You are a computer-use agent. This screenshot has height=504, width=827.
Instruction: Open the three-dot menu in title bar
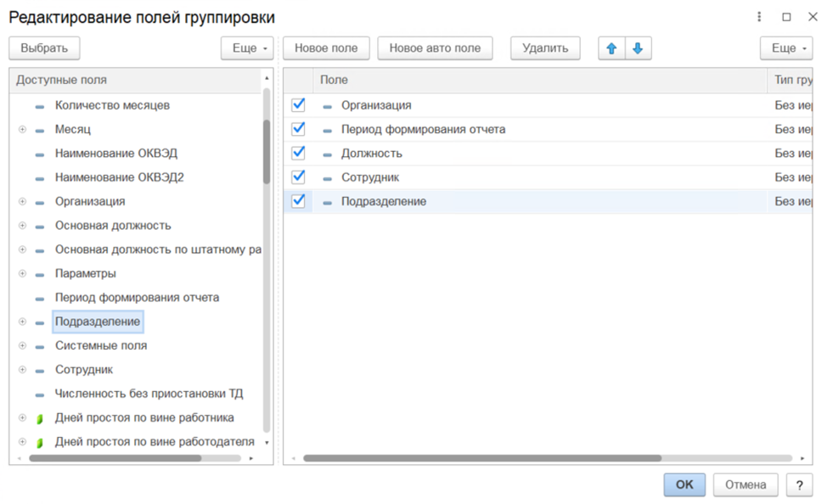pyautogui.click(x=758, y=17)
